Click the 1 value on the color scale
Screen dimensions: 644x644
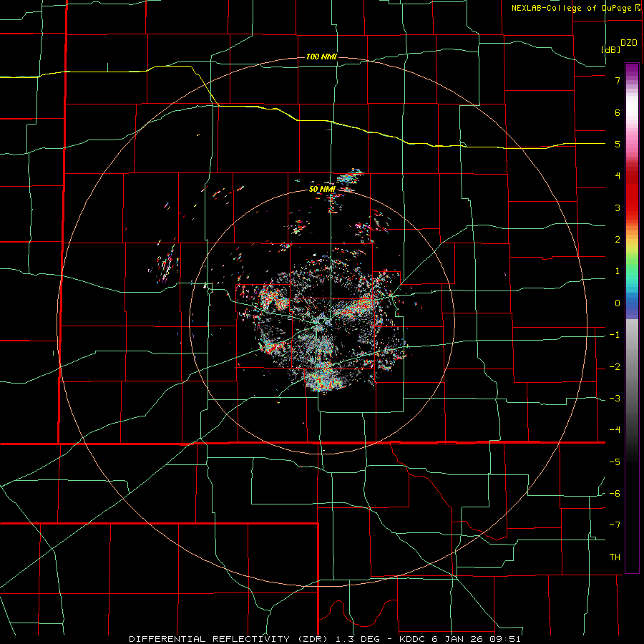tap(618, 271)
